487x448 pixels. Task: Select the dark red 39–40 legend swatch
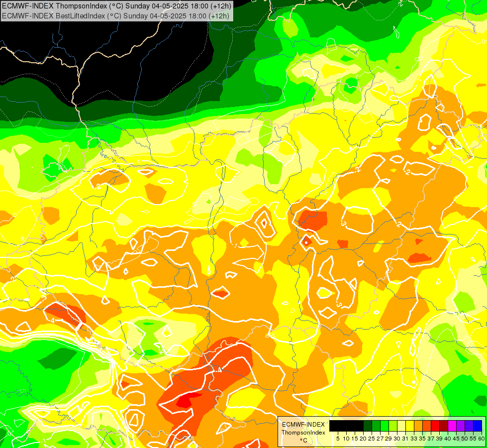tap(444, 426)
